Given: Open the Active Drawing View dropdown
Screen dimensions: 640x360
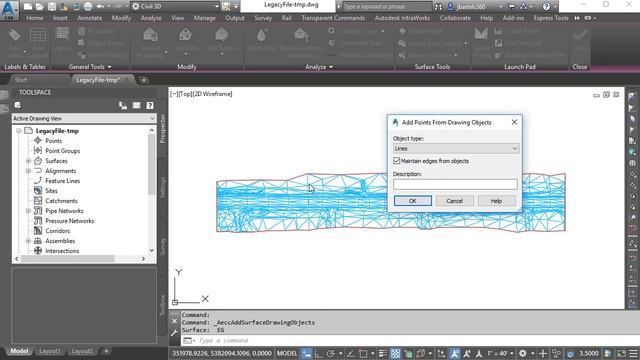Looking at the screenshot, I should click(x=84, y=118).
